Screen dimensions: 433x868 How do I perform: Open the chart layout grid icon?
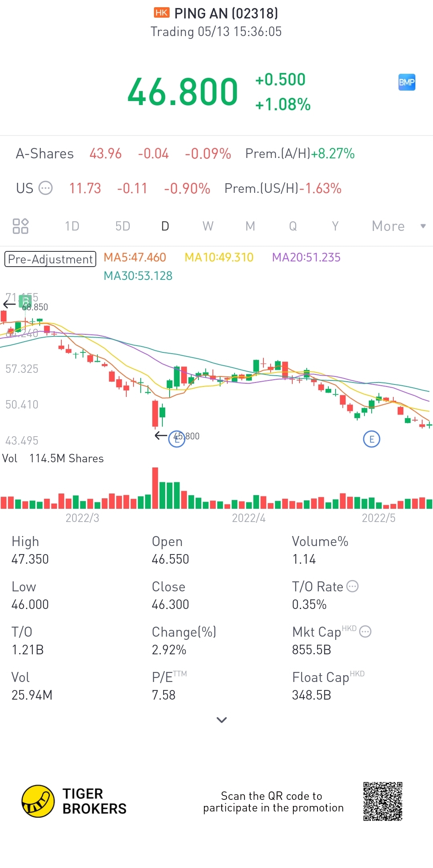20,226
